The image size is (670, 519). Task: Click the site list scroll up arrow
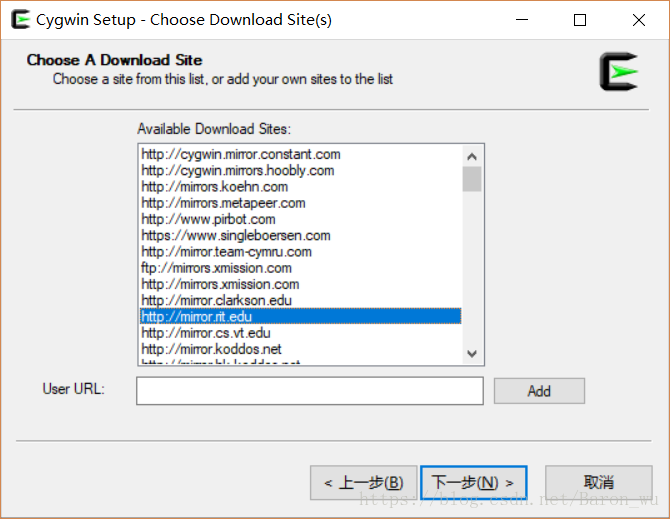[472, 156]
